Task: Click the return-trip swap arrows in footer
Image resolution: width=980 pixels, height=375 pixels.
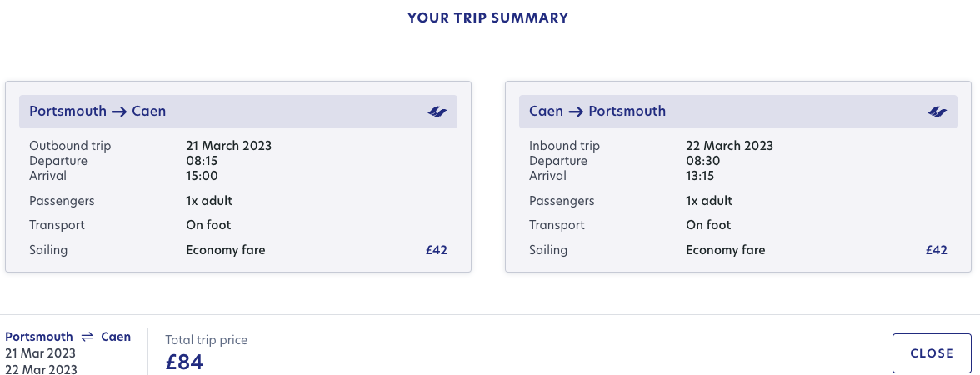Action: point(87,337)
